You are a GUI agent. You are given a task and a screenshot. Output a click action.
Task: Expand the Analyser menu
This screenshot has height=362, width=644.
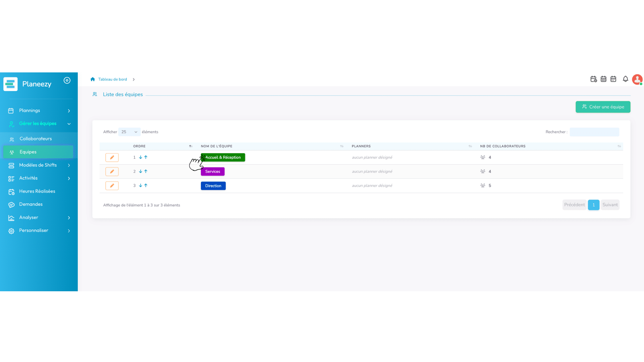point(39,218)
